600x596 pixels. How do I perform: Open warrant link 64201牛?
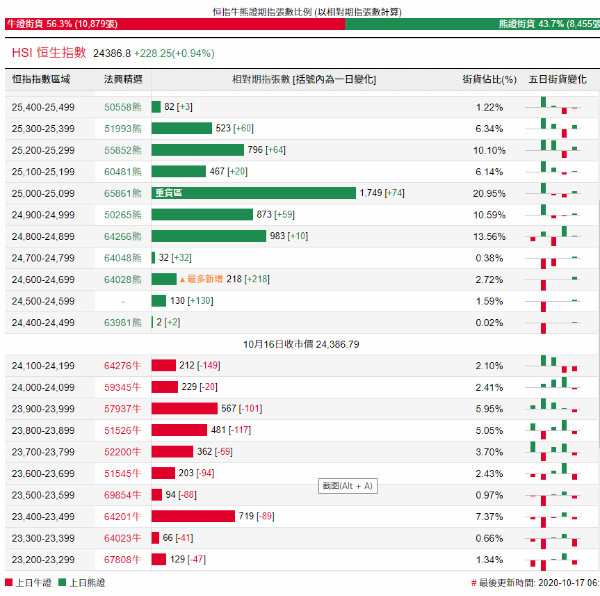coord(122,517)
